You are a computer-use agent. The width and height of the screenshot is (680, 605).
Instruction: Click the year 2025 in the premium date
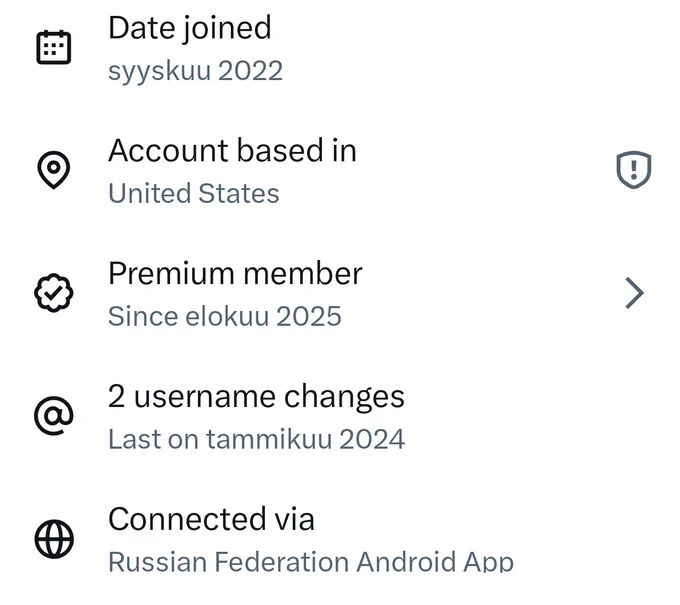(x=308, y=316)
